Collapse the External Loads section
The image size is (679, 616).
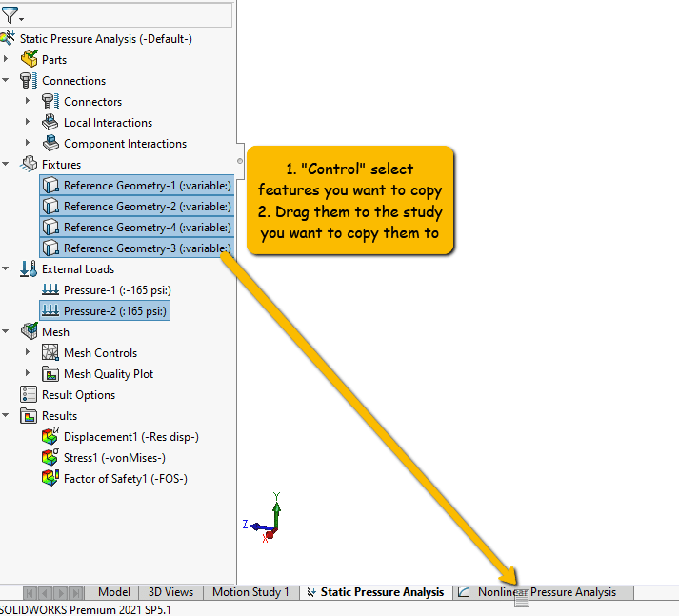(x=6, y=269)
